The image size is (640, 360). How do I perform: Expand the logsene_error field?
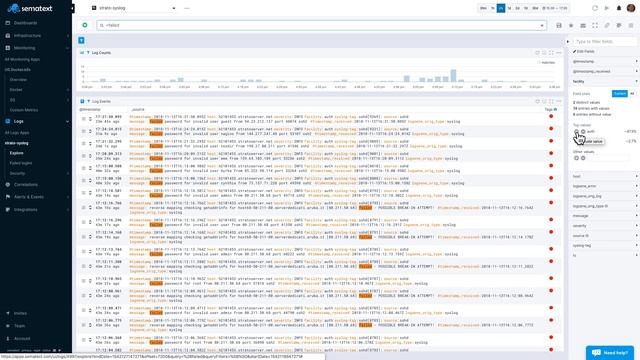tap(604, 186)
